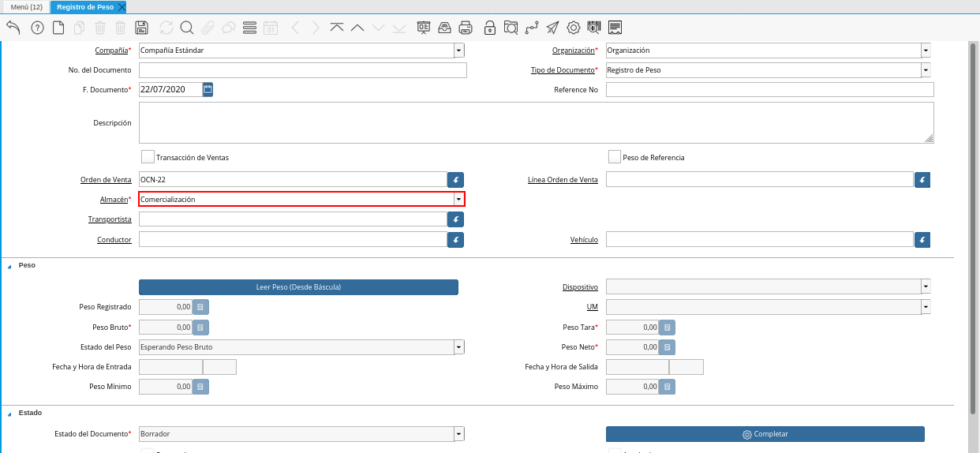Toggle the Transacción de Ventas checkbox

pos(148,157)
